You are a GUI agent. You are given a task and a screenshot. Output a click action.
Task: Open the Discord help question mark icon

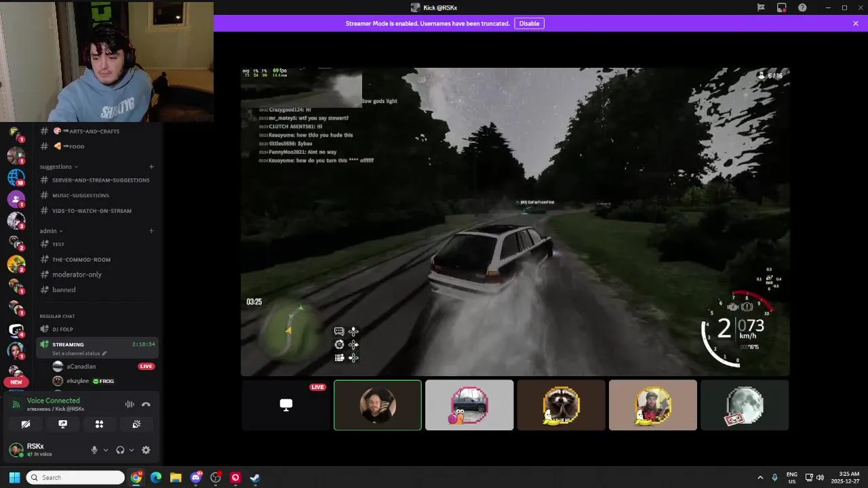(x=802, y=7)
